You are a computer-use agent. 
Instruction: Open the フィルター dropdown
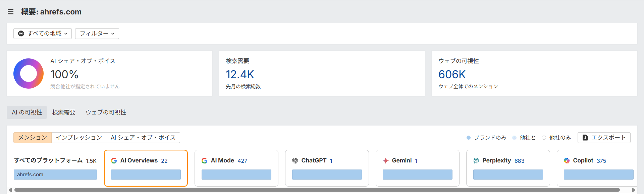click(97, 34)
